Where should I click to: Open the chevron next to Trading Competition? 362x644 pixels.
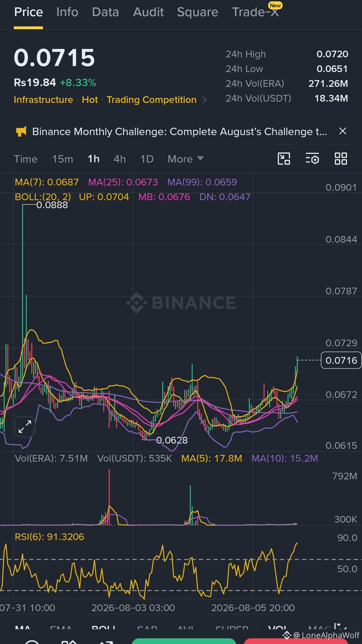(204, 100)
